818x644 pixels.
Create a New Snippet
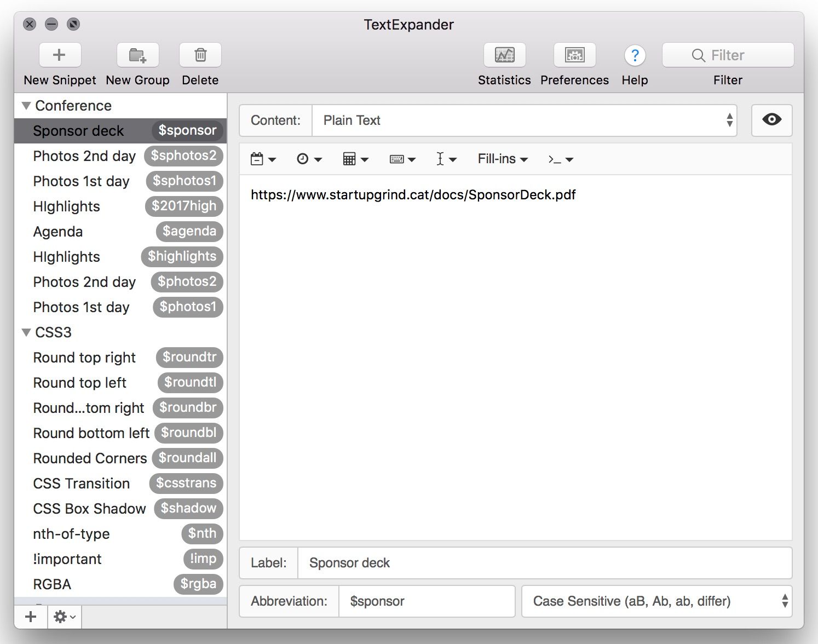[x=60, y=55]
